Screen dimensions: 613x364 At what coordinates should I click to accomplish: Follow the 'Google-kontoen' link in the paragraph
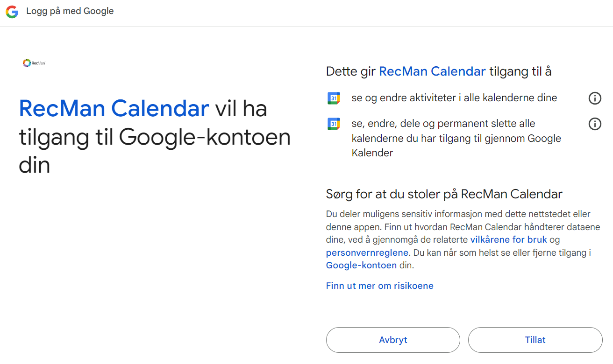point(361,265)
